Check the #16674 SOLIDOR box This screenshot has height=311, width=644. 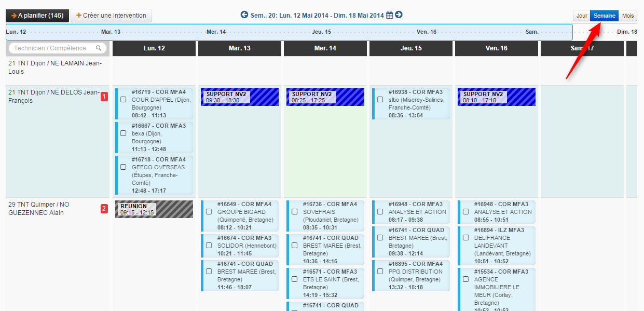209,246
